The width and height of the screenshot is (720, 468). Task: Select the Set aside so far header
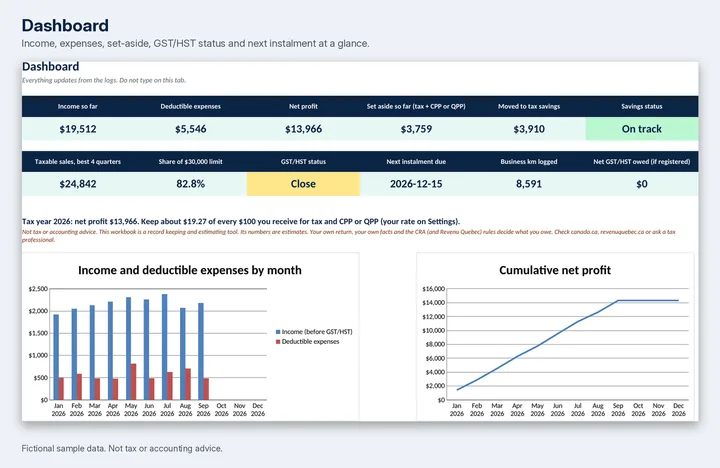(x=416, y=107)
